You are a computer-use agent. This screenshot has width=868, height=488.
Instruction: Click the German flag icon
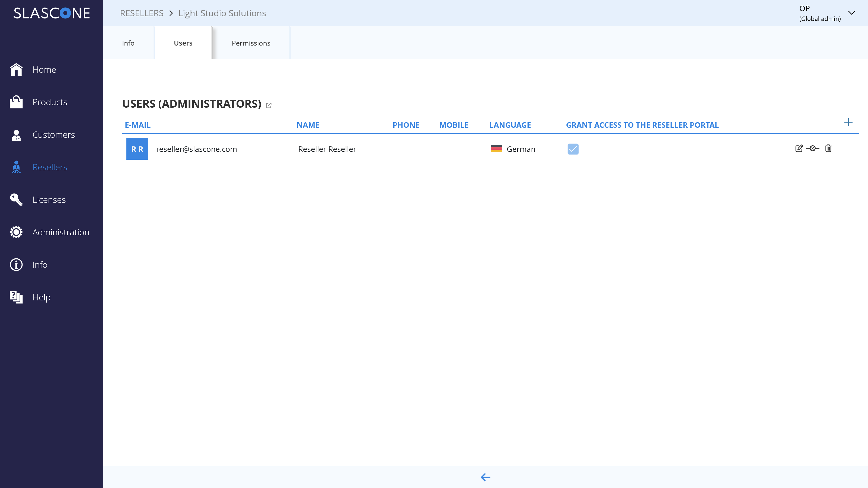coord(496,149)
